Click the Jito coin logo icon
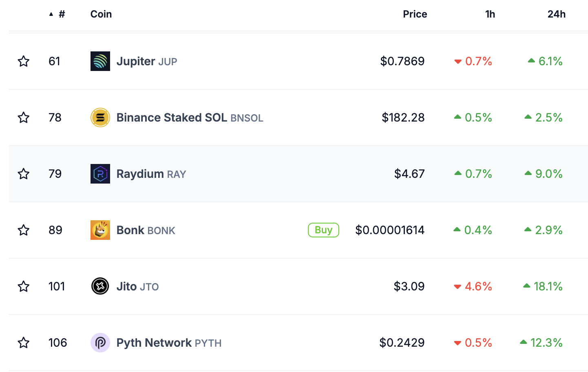The image size is (588, 372). point(100,286)
